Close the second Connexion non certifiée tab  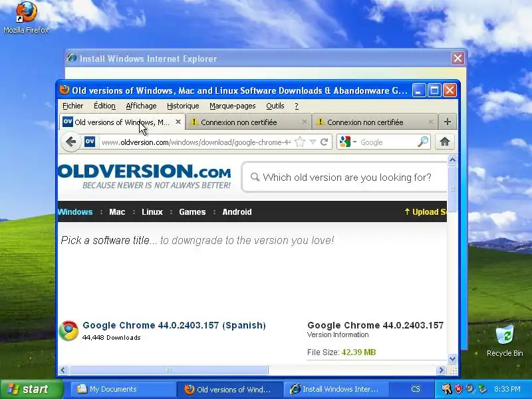(430, 122)
